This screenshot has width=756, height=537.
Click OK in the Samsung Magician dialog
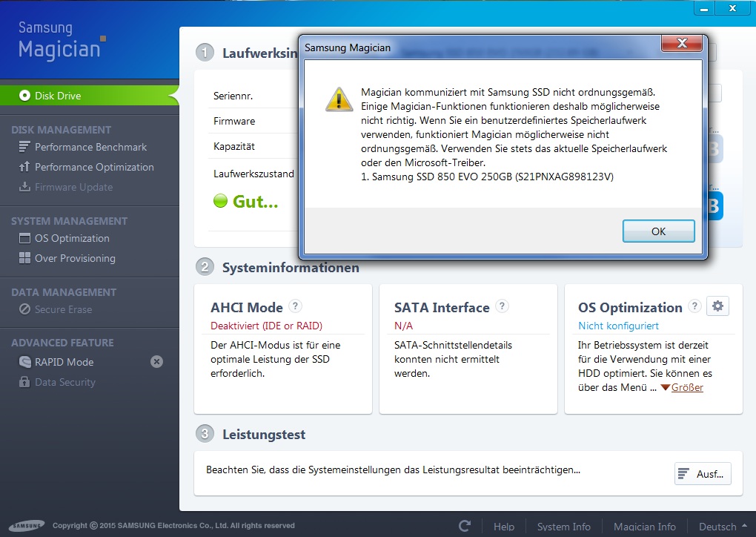(658, 231)
